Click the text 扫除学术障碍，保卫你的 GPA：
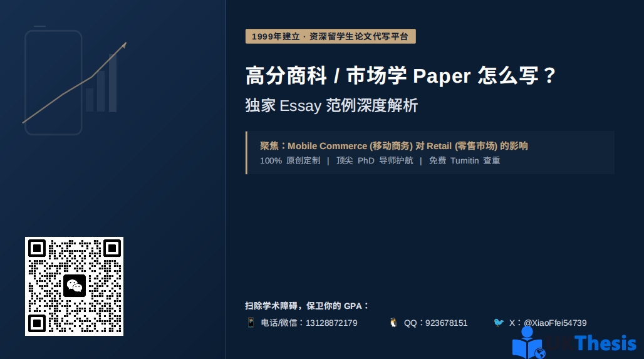 307,306
